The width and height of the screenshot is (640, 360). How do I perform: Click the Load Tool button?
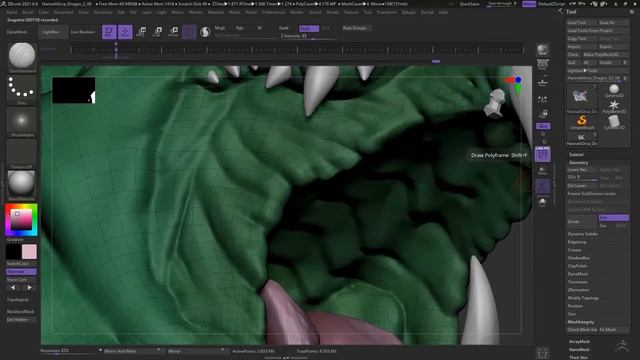click(x=581, y=23)
